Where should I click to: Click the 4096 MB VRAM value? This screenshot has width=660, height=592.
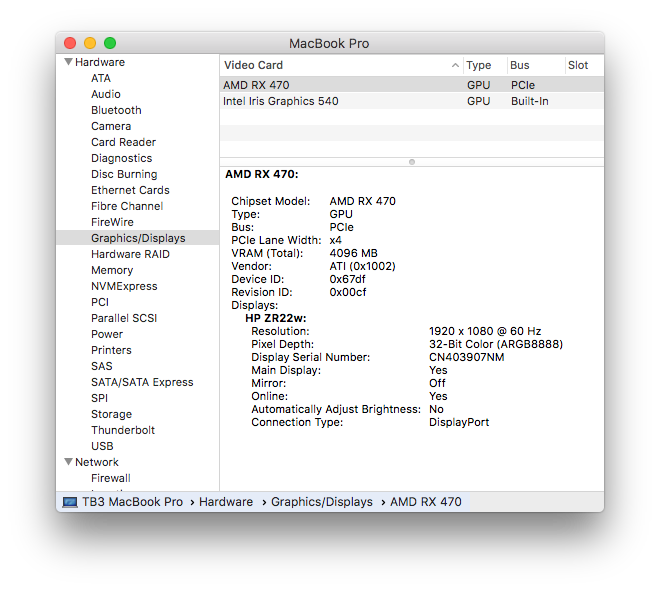coord(353,253)
